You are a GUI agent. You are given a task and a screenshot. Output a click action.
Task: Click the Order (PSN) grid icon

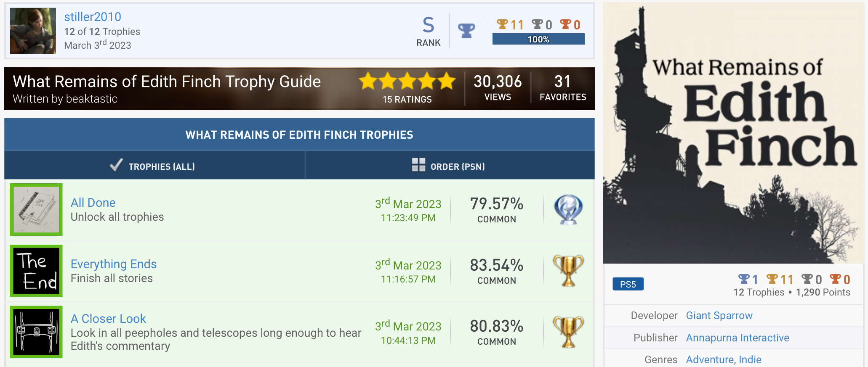418,165
